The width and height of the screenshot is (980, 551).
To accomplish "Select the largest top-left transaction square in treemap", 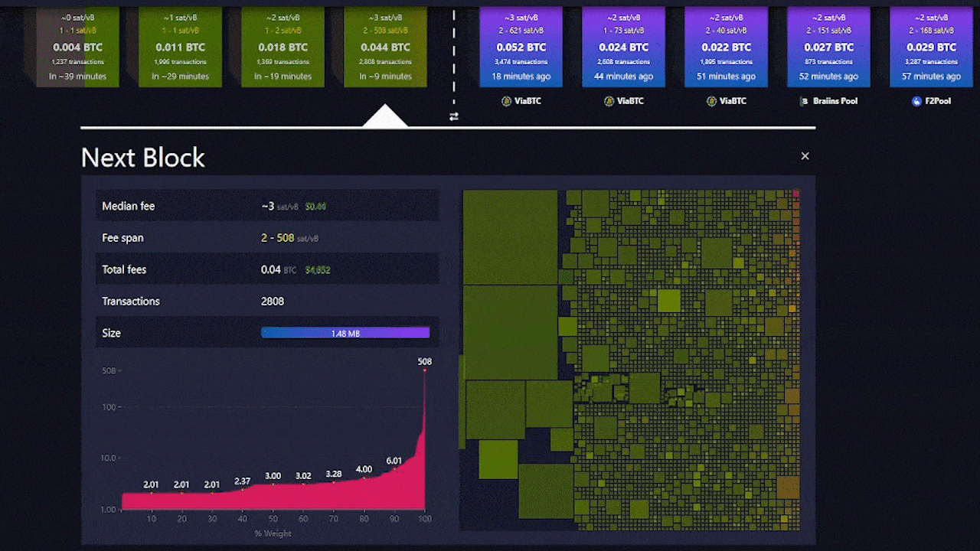I will [x=510, y=237].
